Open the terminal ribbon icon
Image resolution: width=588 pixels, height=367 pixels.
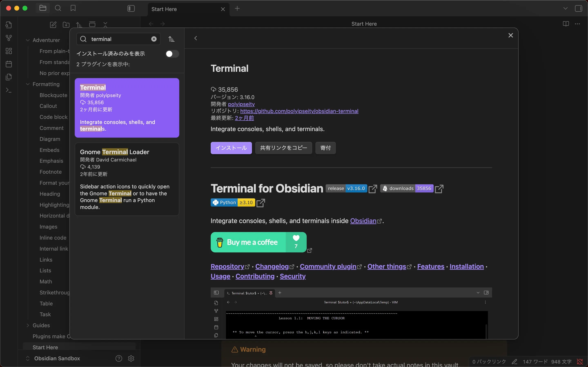click(9, 90)
